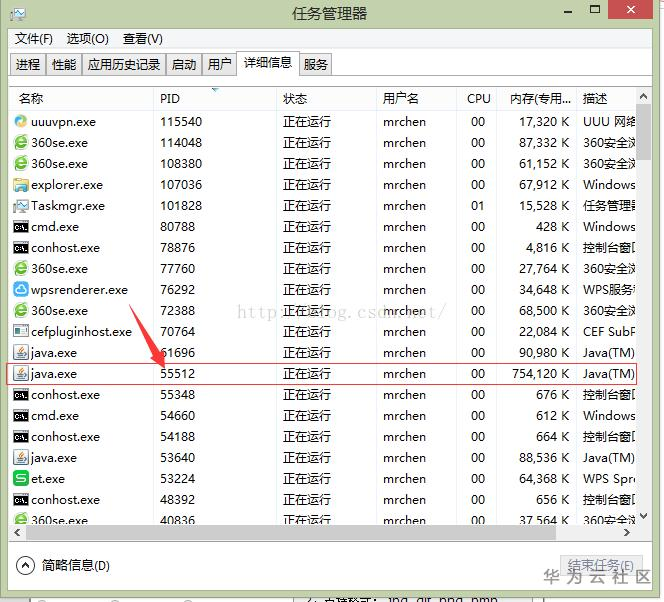The height and width of the screenshot is (602, 664).
Task: Select the wpsrenderer.exe cloud icon
Action: click(21, 290)
